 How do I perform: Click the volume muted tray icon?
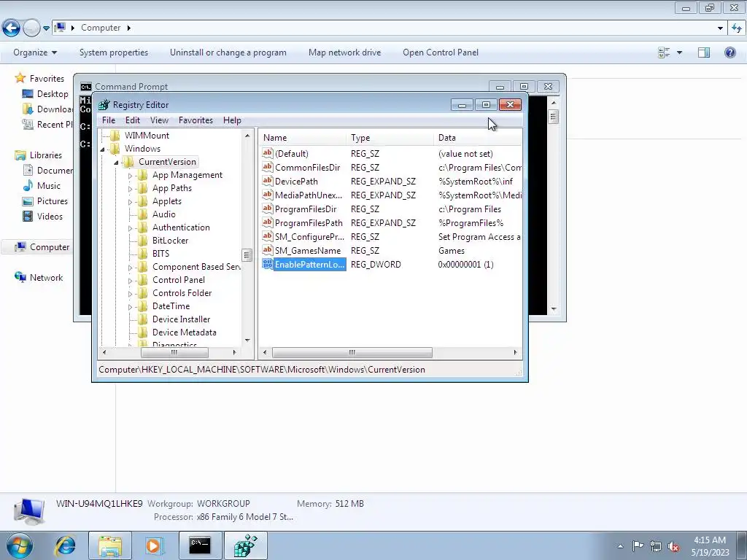coord(673,546)
